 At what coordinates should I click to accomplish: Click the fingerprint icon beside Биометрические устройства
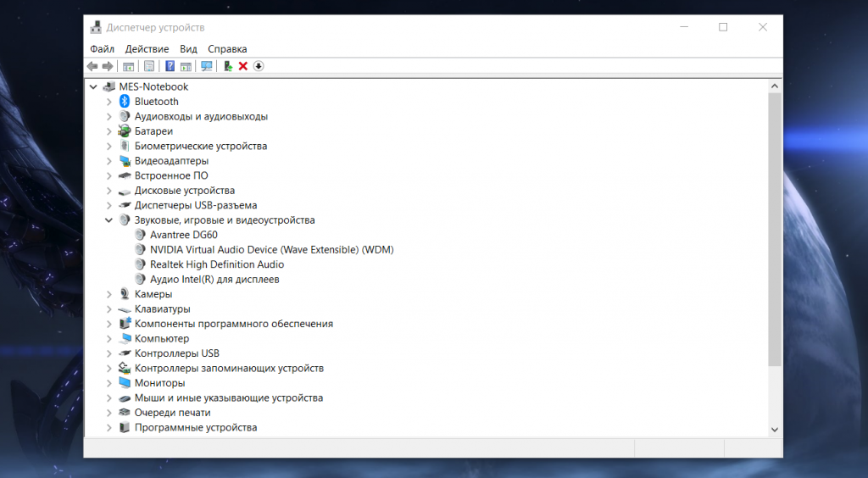(125, 146)
